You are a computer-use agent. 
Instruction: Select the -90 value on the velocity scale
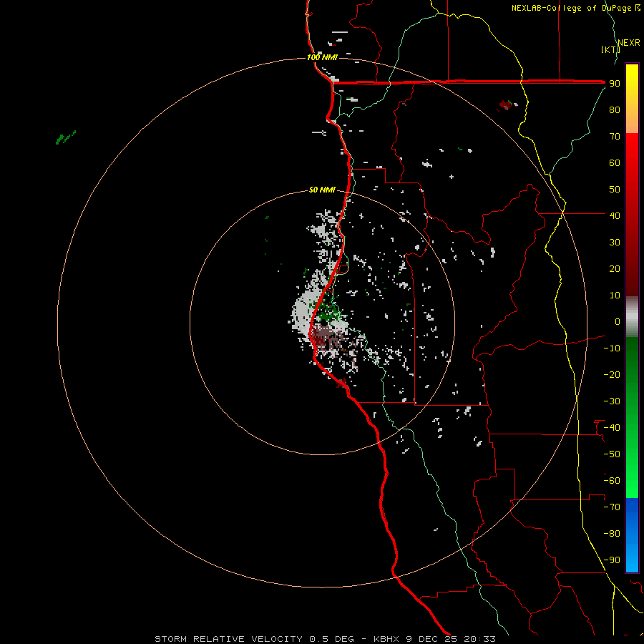(612, 560)
